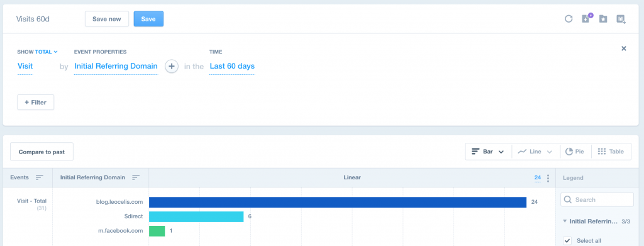
Task: Open the Line chart type dropdown
Action: coord(536,152)
